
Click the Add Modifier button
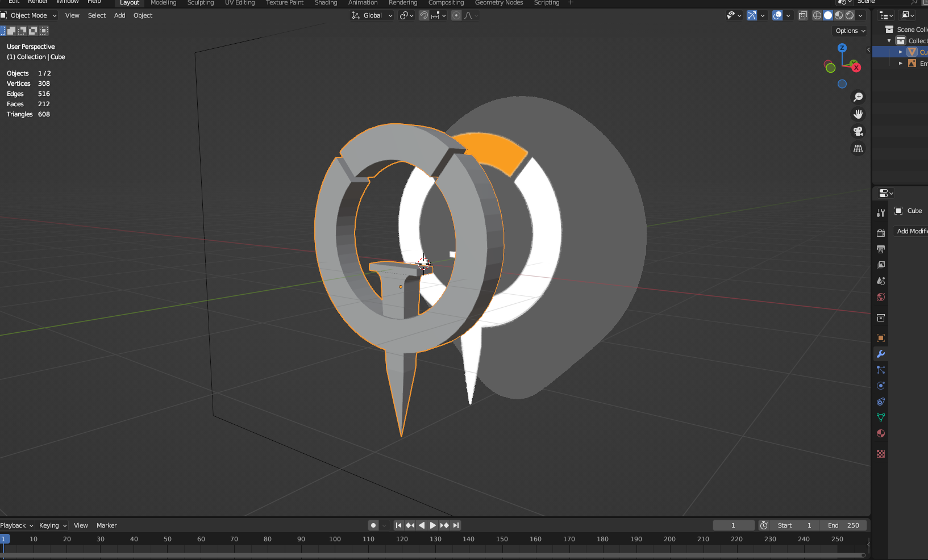[912, 231]
